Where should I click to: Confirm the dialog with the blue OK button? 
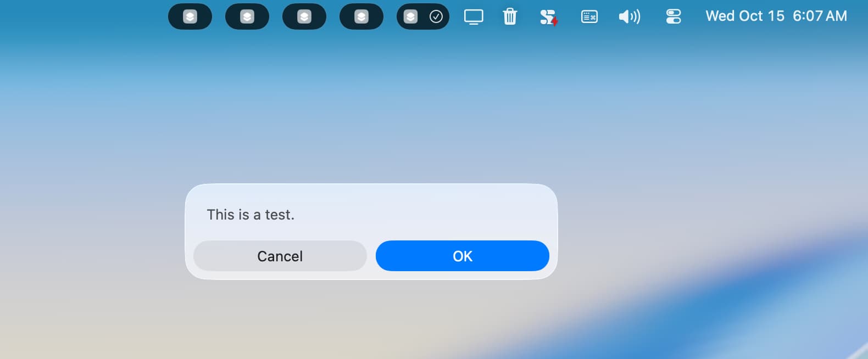(463, 256)
